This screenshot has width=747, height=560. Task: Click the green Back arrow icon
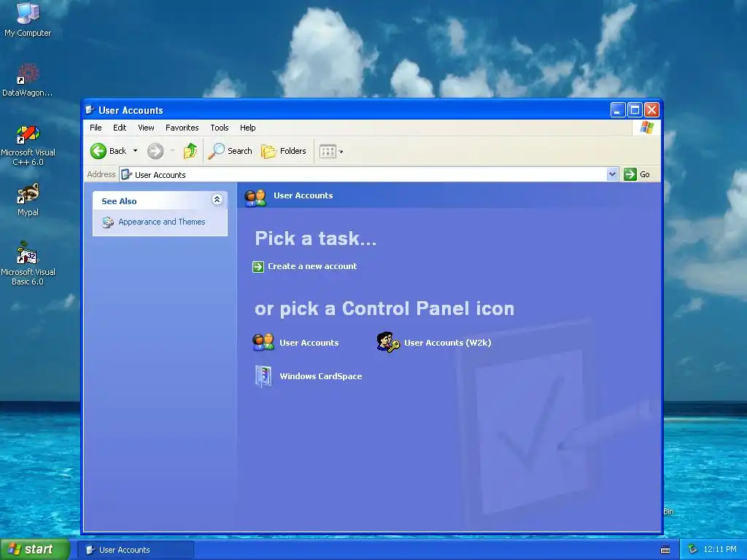click(98, 151)
